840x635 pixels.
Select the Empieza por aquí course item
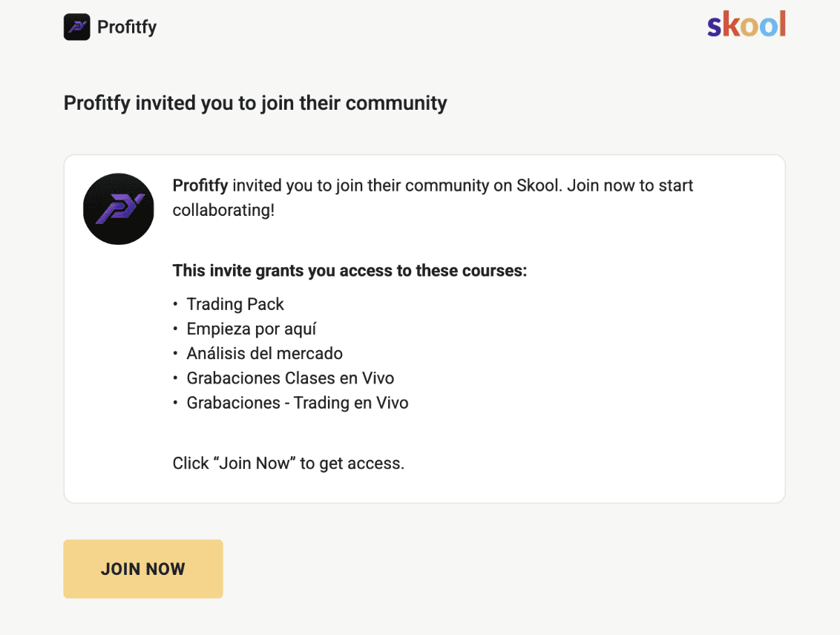tap(252, 329)
